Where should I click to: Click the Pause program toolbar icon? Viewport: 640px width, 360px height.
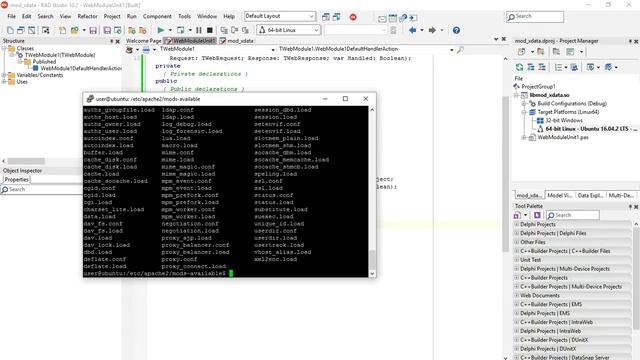pos(199,30)
